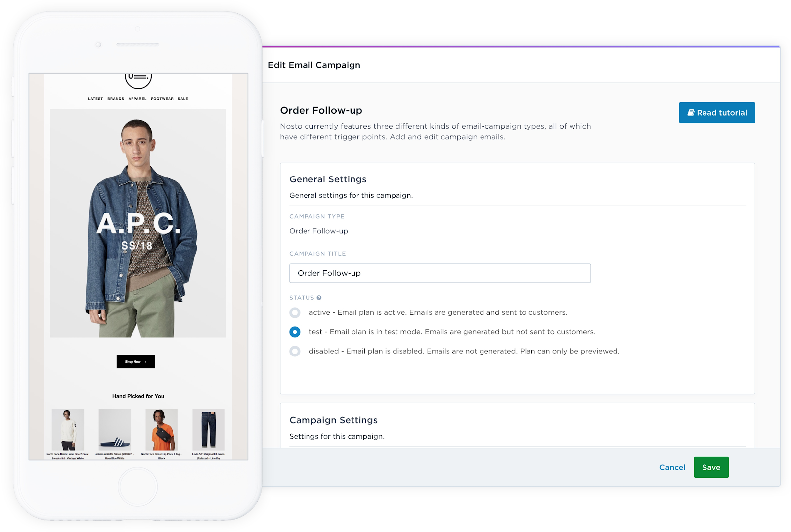Image resolution: width=791 pixels, height=532 pixels.
Task: Open the FOOTWEAR menu item
Action: [x=162, y=99]
